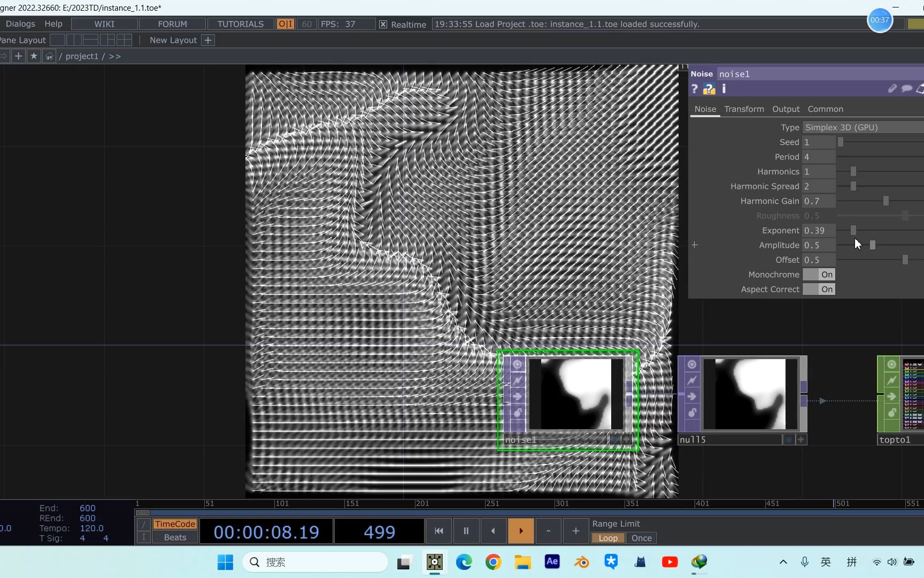Switch to the Transform parameter tab
Screen dimensions: 924x578
tap(744, 109)
